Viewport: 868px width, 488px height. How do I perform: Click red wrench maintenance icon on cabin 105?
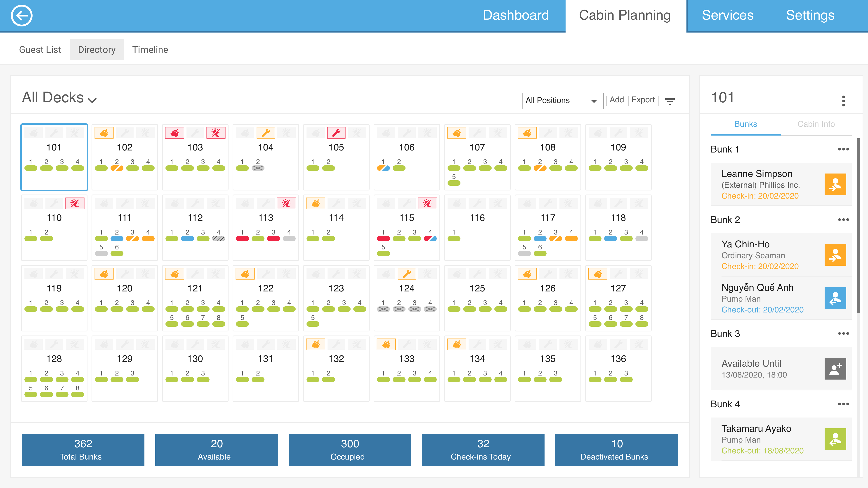pyautogui.click(x=336, y=133)
